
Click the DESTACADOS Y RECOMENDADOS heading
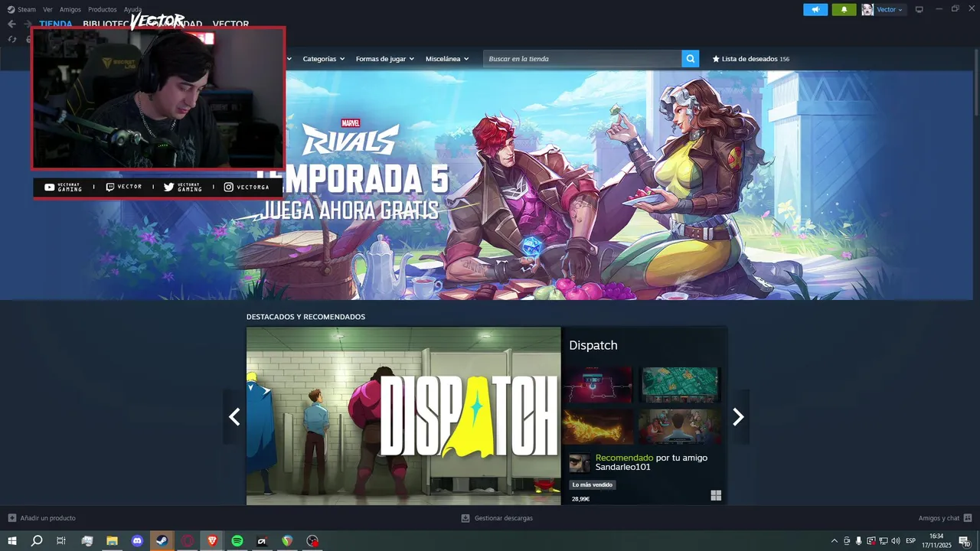[305, 317]
